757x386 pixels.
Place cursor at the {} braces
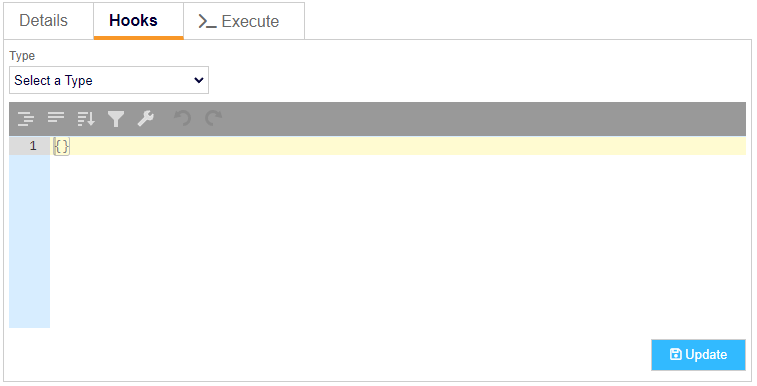62,146
